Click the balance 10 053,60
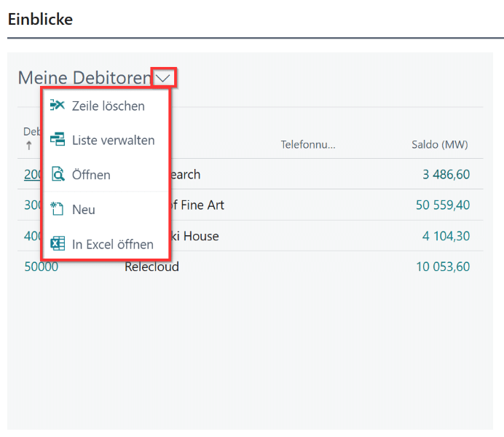Image resolution: width=504 pixels, height=437 pixels. pos(443,267)
